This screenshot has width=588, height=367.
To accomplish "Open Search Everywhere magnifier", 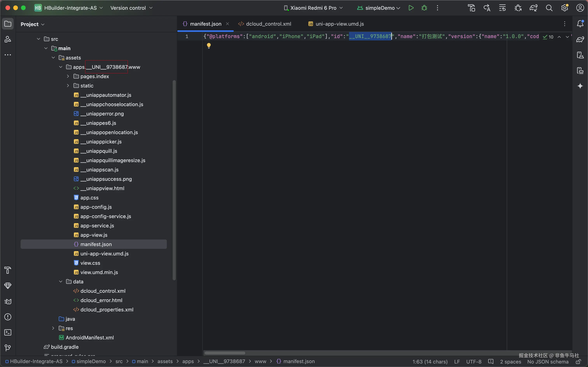I will pos(549,8).
